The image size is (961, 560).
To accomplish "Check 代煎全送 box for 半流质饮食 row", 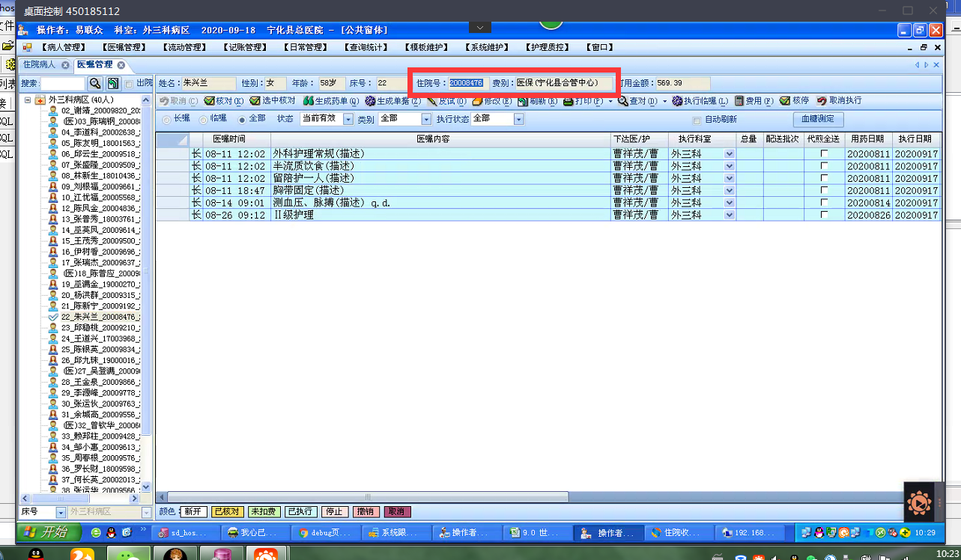I will pyautogui.click(x=825, y=165).
